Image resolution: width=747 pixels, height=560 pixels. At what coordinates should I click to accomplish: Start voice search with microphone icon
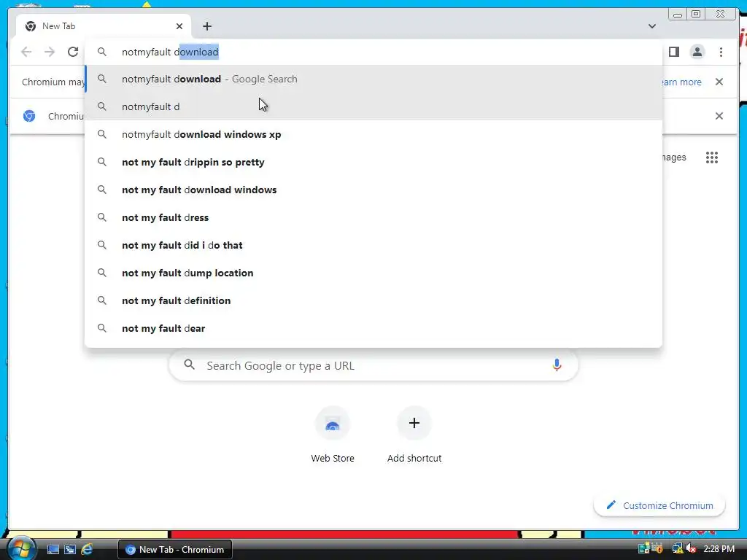557,365
